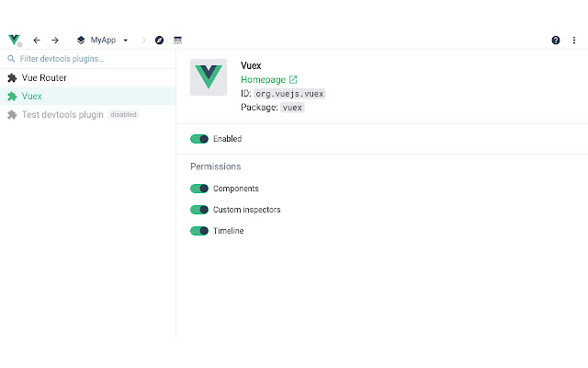The width and height of the screenshot is (588, 368).
Task: Select the Vuex plugin entry
Action: point(32,97)
